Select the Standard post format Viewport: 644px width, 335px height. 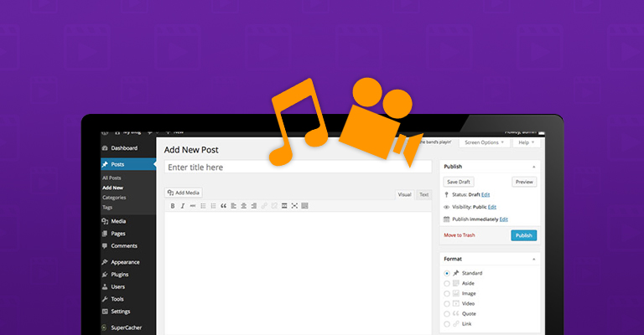point(447,273)
